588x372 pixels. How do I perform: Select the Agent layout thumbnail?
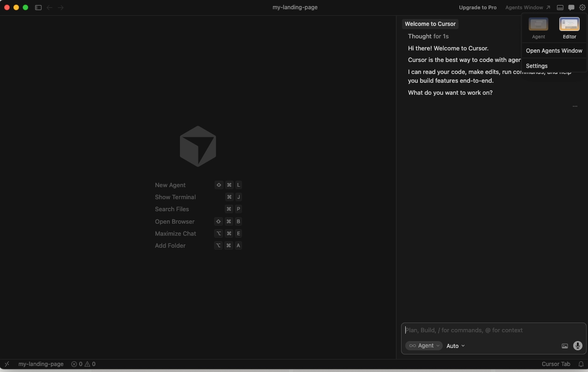(x=538, y=24)
